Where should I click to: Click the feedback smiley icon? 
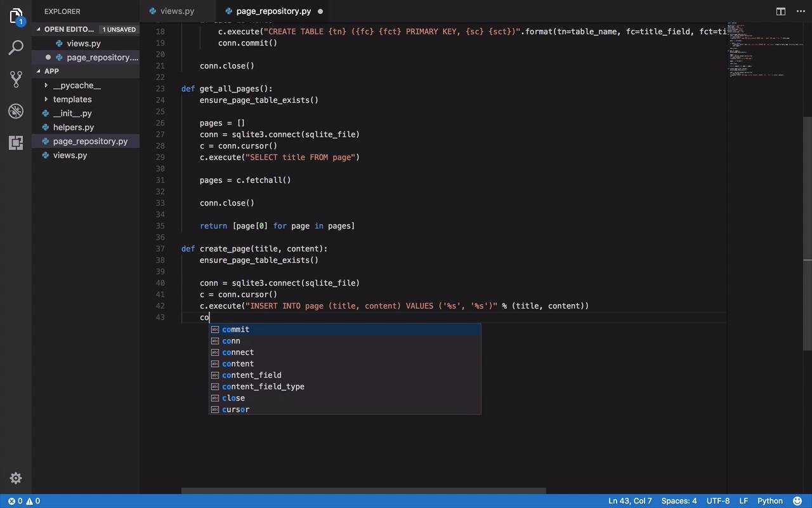pos(797,501)
